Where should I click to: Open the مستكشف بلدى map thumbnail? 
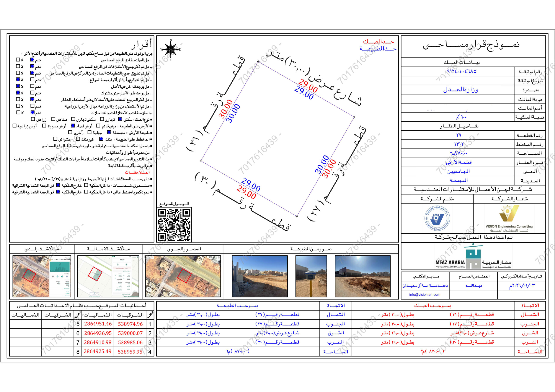click(x=42, y=276)
